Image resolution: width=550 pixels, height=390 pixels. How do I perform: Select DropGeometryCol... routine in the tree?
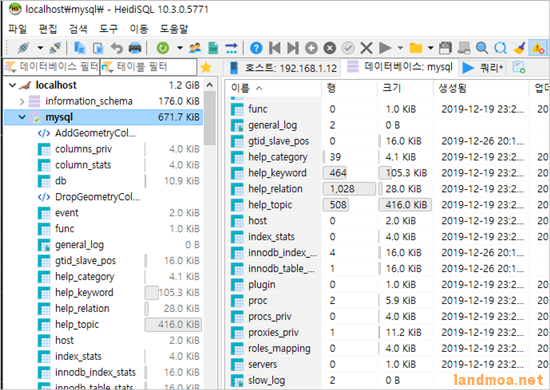pos(97,197)
